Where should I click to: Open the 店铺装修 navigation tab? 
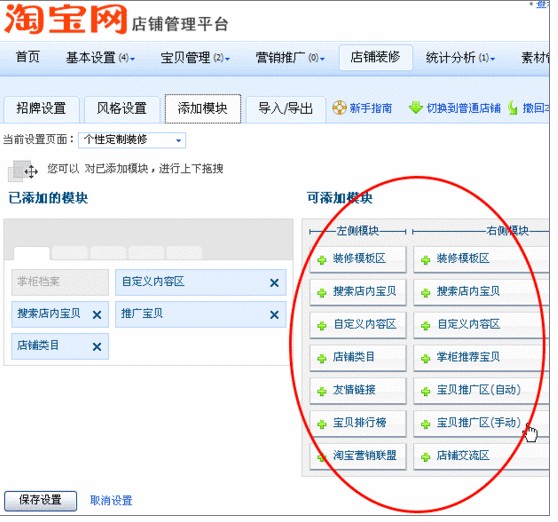click(x=375, y=57)
